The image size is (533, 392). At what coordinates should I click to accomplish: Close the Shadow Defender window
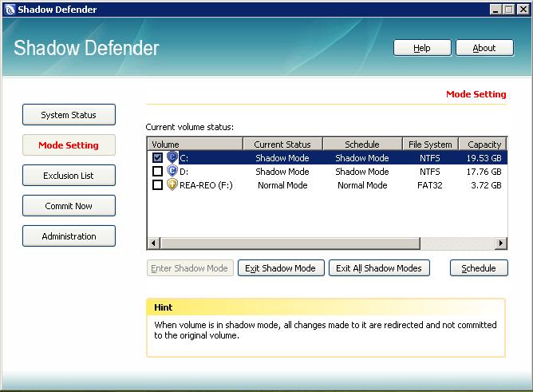pyautogui.click(x=523, y=9)
